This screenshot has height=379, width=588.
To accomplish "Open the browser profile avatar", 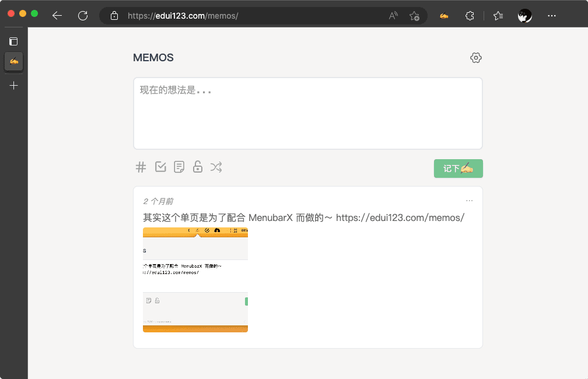I will pyautogui.click(x=525, y=16).
